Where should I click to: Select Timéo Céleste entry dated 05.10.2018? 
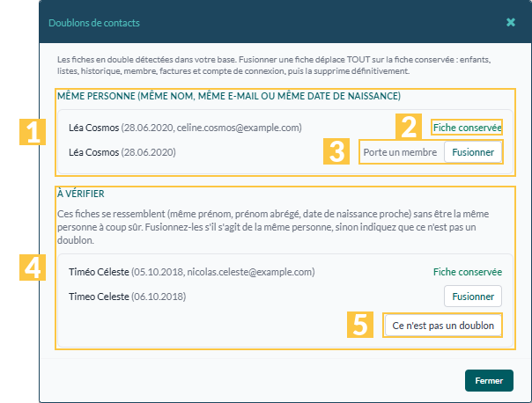click(x=192, y=272)
